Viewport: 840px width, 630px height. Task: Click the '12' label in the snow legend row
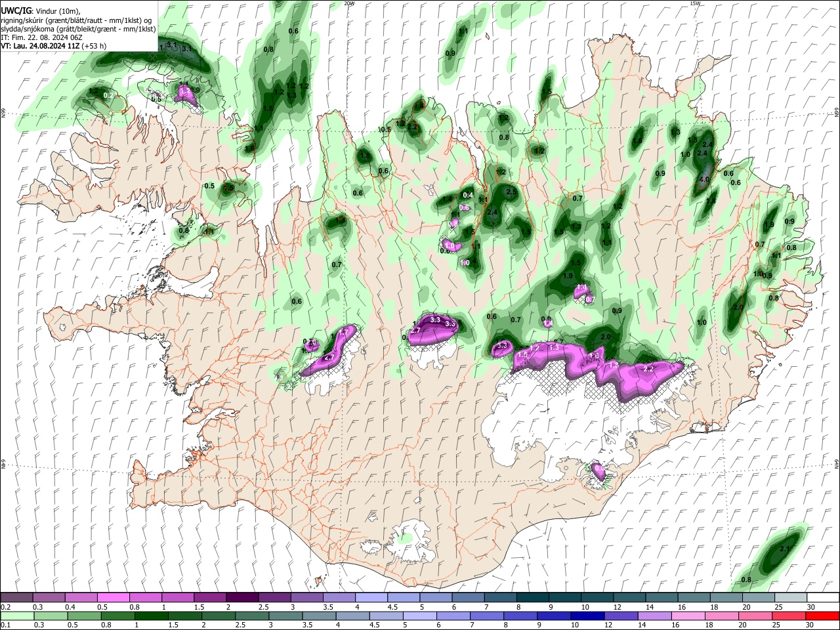pyautogui.click(x=617, y=607)
